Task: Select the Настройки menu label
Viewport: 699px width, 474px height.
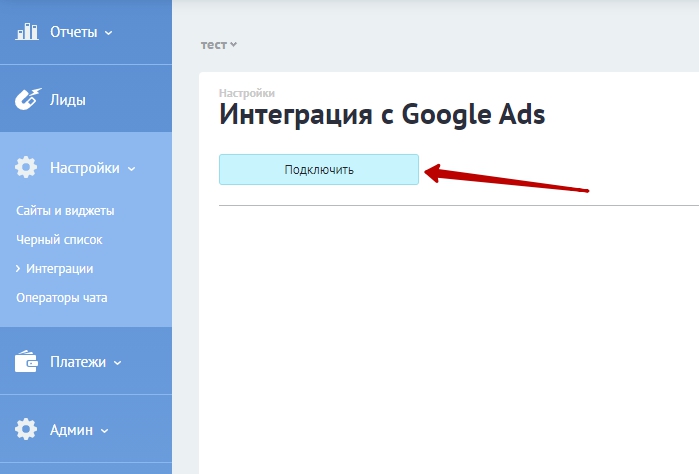Action: 85,168
